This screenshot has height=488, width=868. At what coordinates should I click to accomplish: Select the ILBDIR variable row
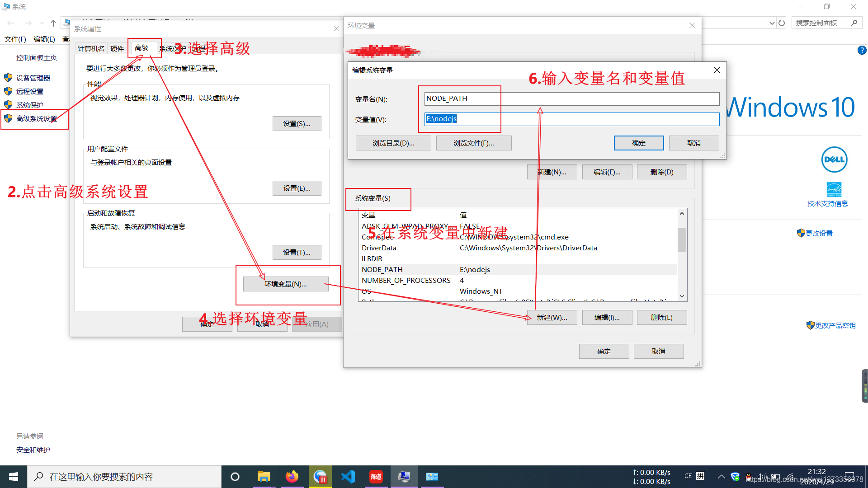[x=519, y=258]
